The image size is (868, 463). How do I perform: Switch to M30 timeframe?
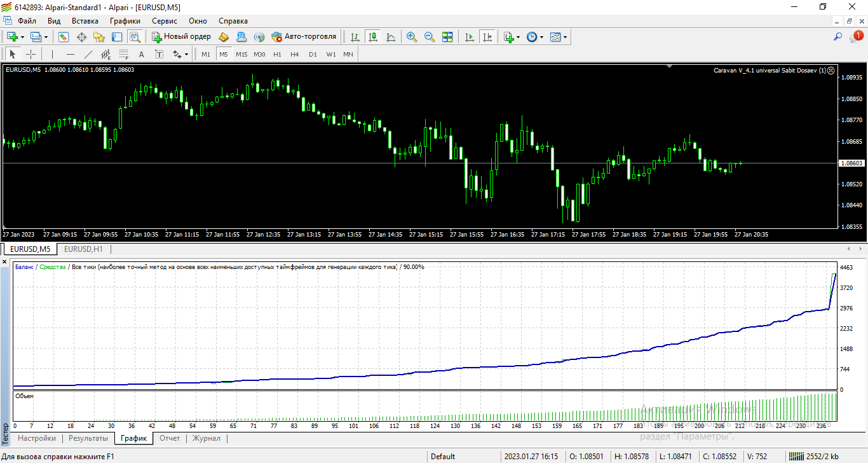pyautogui.click(x=259, y=54)
